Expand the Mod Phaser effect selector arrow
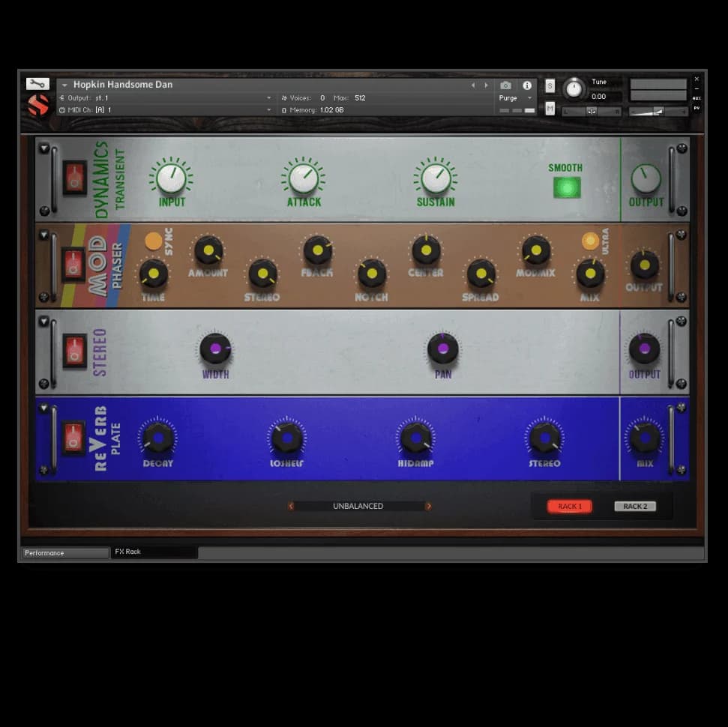This screenshot has width=728, height=727. click(44, 235)
